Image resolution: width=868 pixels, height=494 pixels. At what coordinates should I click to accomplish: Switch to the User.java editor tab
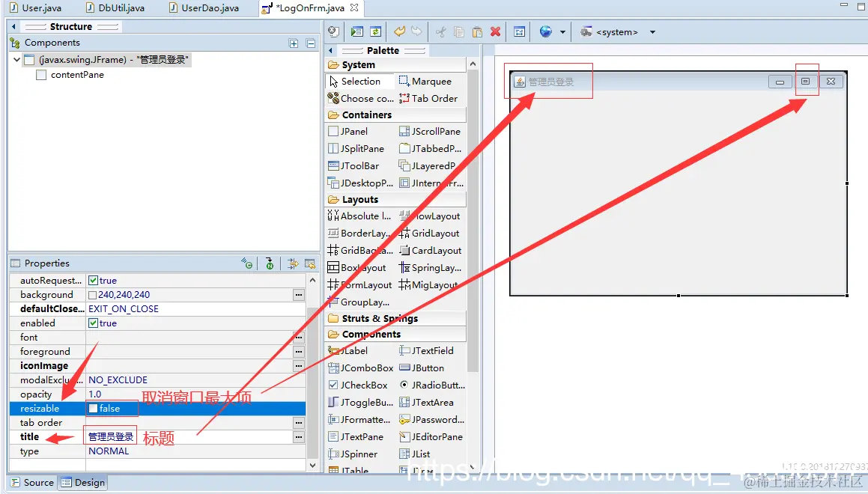tap(35, 7)
